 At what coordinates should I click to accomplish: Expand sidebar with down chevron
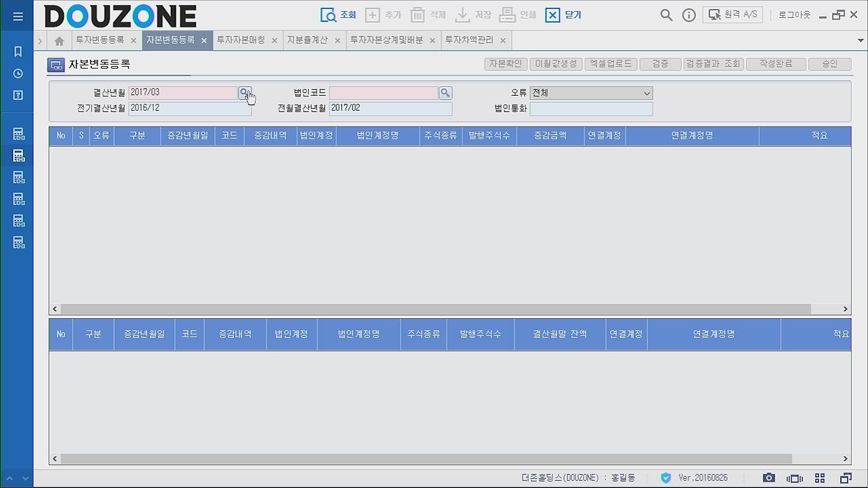coord(25,478)
